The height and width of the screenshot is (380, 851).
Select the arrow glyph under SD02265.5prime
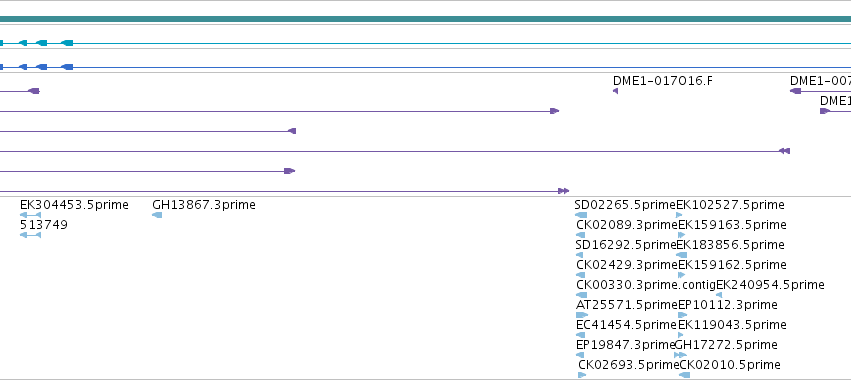(580, 215)
